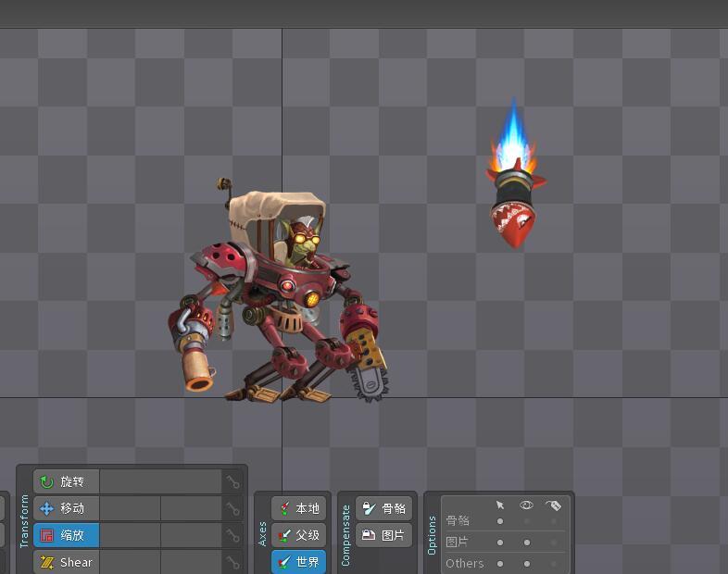Click the first 缩放 value field

130,535
